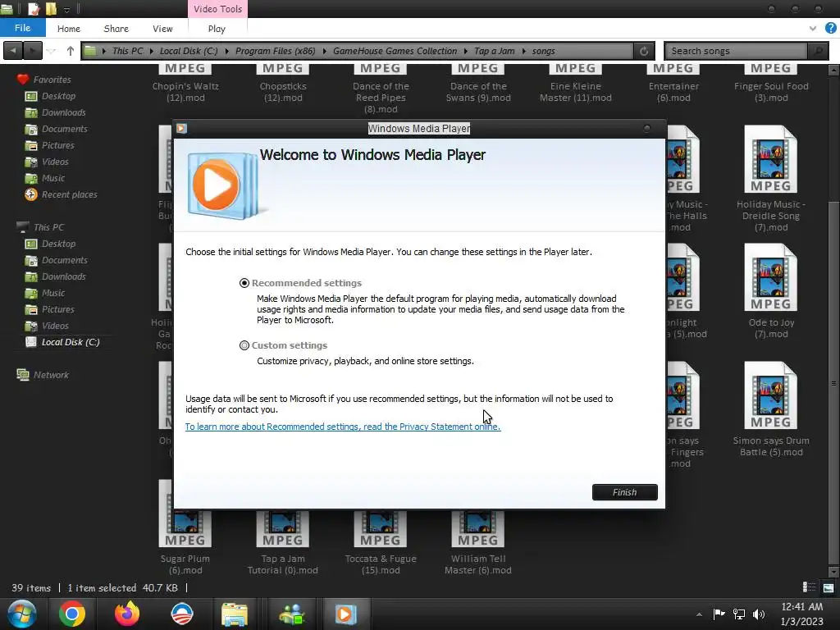840x630 pixels.
Task: Select Entertainer (6).mod file
Action: [673, 84]
